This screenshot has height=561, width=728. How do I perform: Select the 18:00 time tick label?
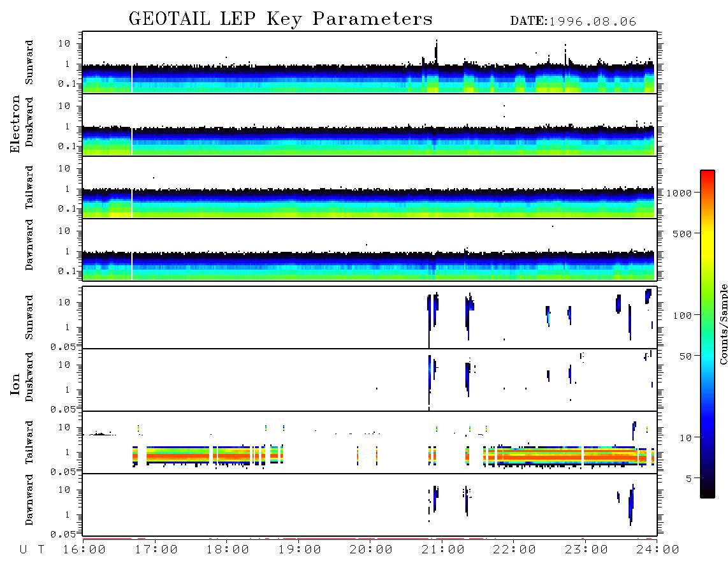(228, 550)
